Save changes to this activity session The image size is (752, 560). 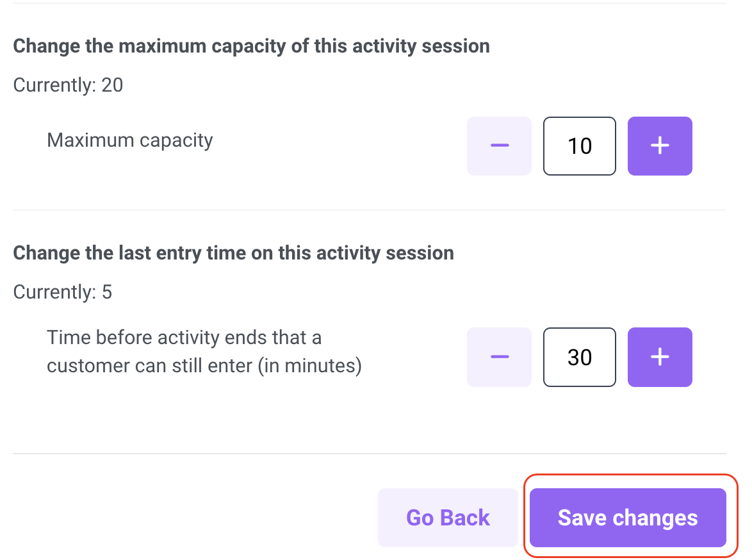click(x=628, y=517)
